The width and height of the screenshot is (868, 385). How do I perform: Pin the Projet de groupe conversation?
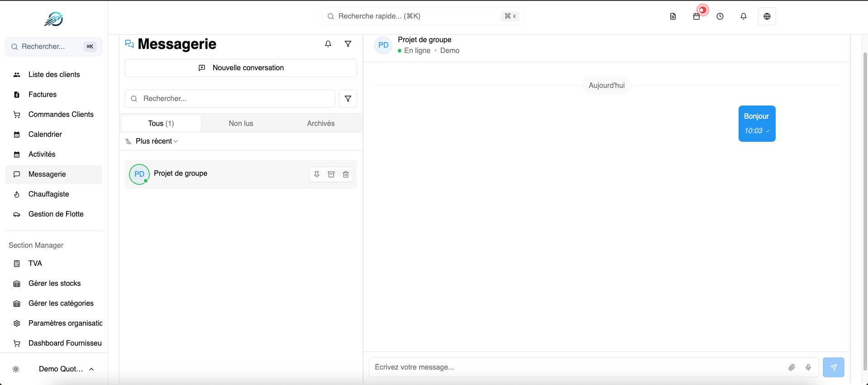click(x=317, y=174)
